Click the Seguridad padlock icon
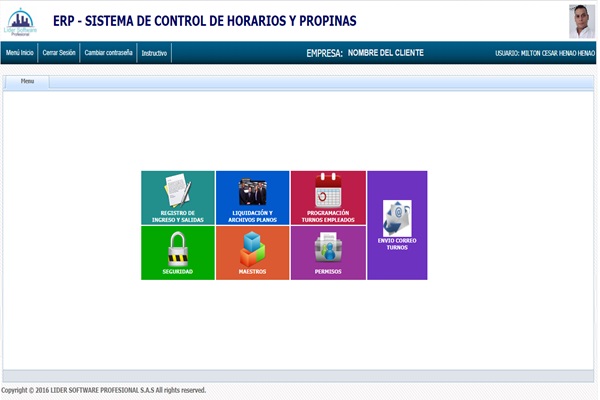The height and width of the screenshot is (400, 600). (177, 247)
